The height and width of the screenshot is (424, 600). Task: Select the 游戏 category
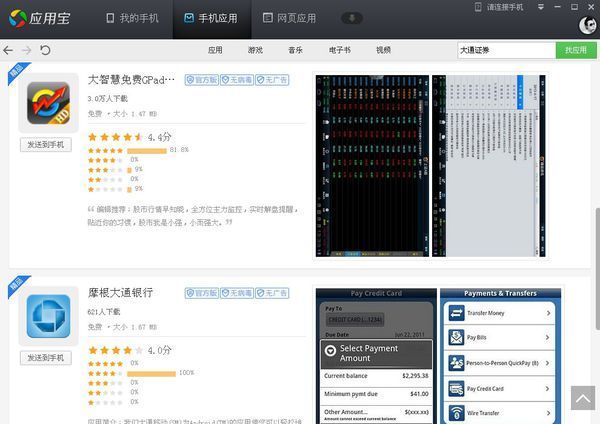(x=255, y=50)
